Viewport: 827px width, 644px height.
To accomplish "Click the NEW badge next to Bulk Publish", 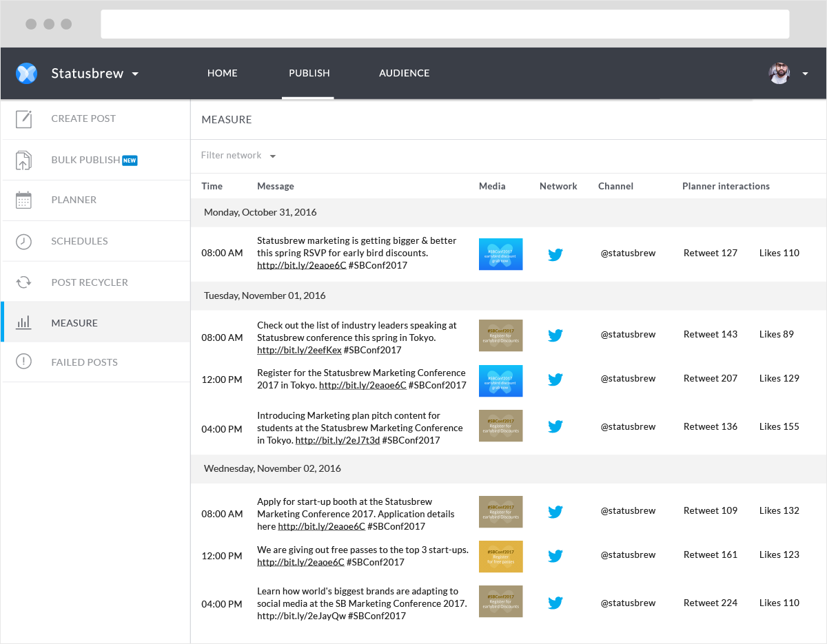I will click(130, 160).
